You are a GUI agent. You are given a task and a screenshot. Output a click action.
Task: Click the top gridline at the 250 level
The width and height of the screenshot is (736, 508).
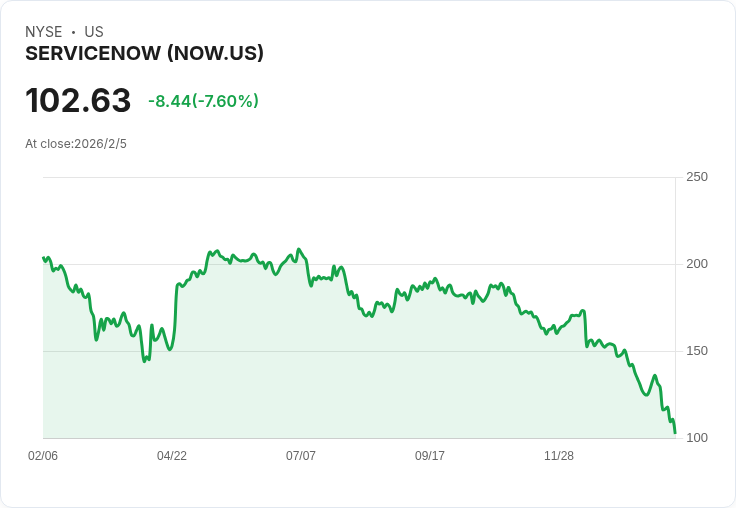click(360, 178)
